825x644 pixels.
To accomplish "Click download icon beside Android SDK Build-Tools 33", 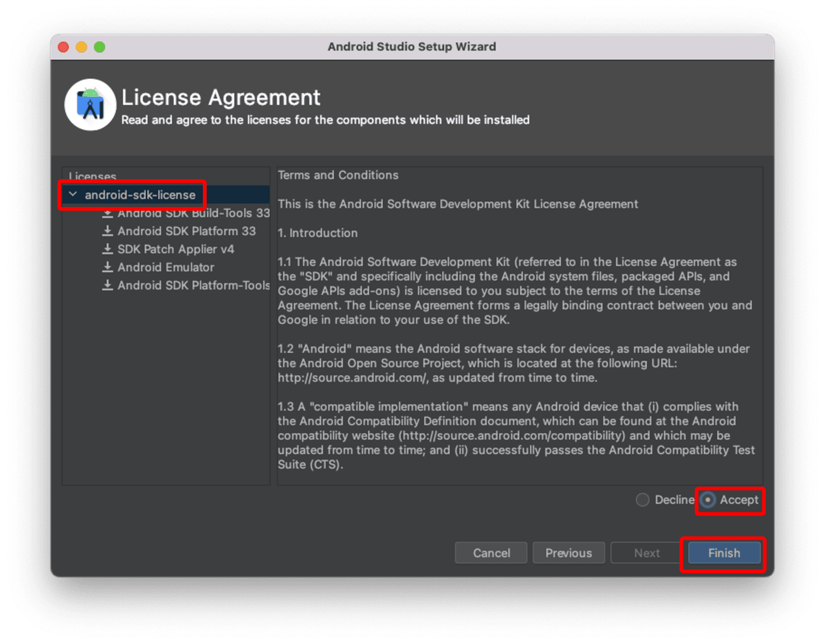I will (107, 213).
